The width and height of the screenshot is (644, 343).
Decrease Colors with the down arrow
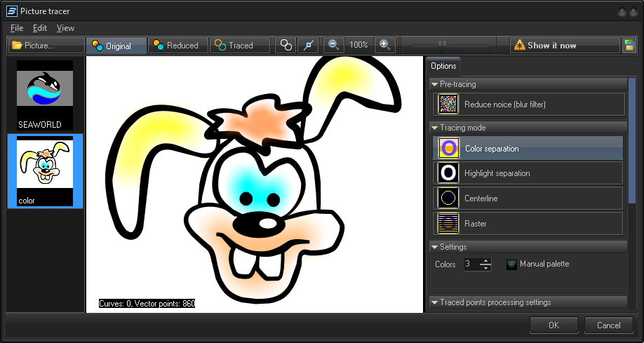tap(485, 267)
